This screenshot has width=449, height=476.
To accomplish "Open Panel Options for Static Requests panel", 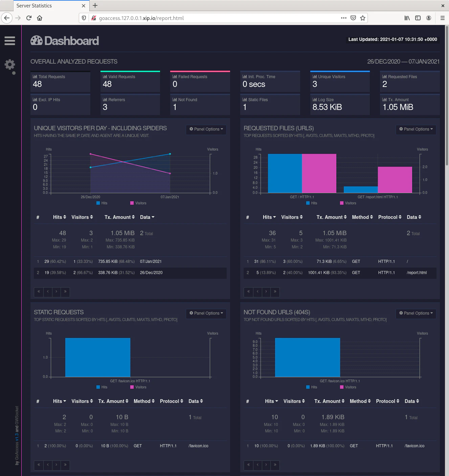I will (206, 313).
